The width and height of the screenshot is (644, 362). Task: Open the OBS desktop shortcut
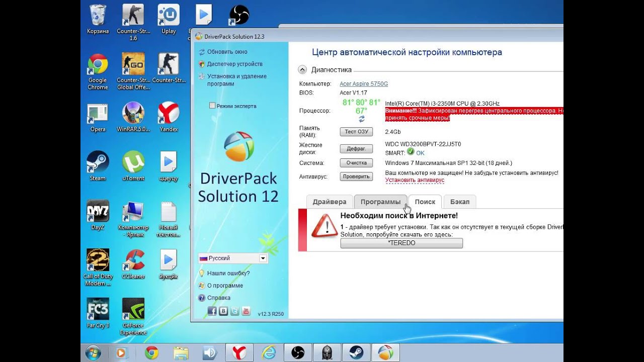coord(239,15)
